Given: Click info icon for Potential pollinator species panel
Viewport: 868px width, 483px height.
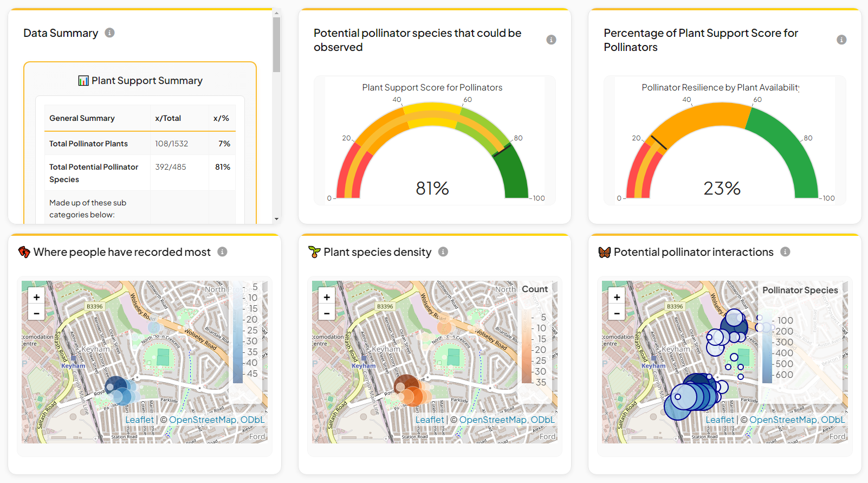Looking at the screenshot, I should click(551, 40).
